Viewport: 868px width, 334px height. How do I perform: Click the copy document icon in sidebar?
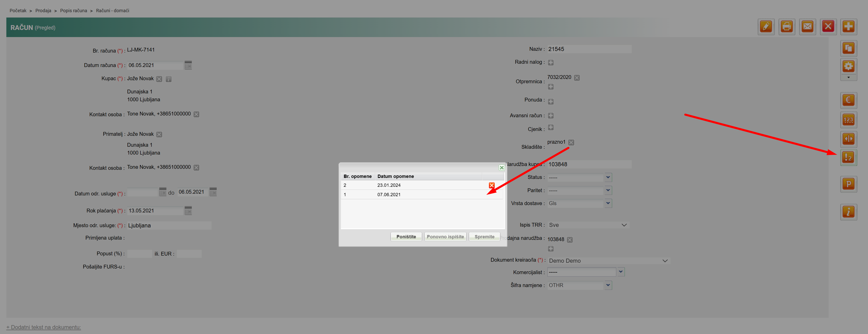pos(848,48)
